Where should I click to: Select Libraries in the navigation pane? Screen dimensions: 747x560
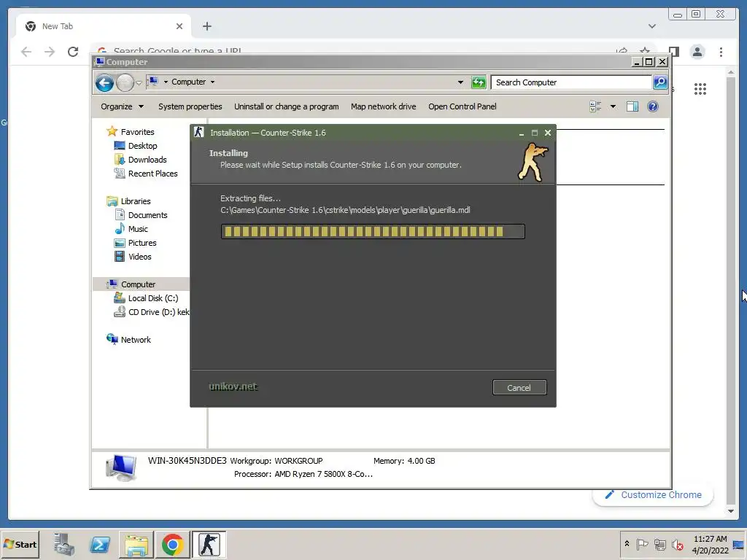128,201
